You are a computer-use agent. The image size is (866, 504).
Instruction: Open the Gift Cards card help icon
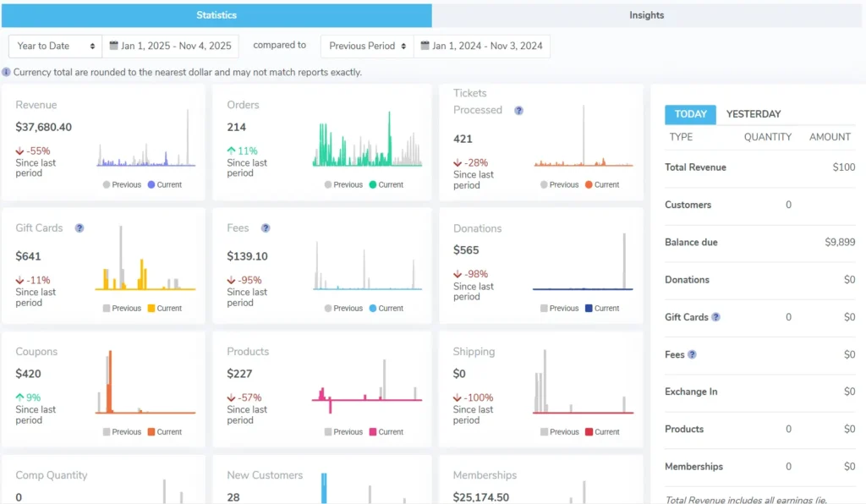pyautogui.click(x=79, y=228)
